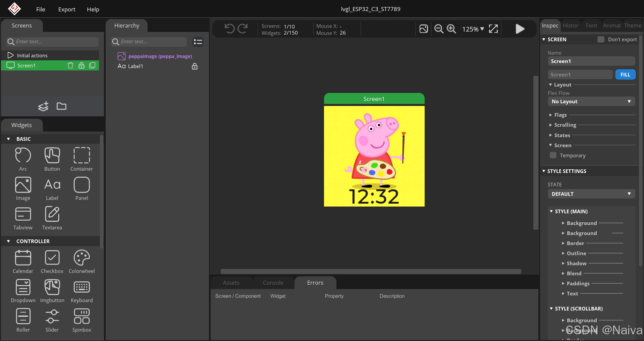The height and width of the screenshot is (341, 644).
Task: Click the image background icon in toolbar
Action: pos(424,29)
